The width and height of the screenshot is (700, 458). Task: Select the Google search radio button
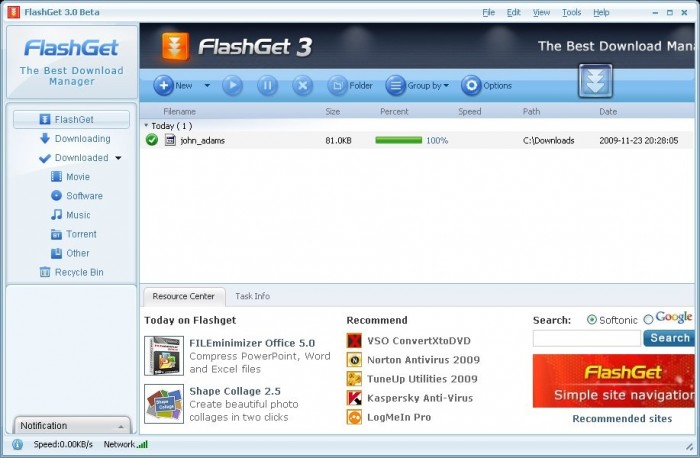click(648, 320)
